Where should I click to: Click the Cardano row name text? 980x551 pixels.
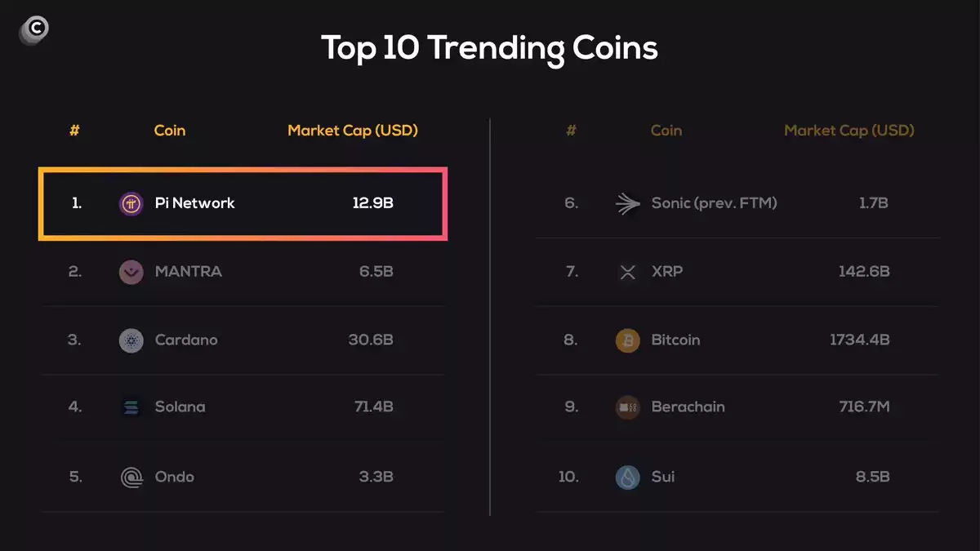coord(186,340)
